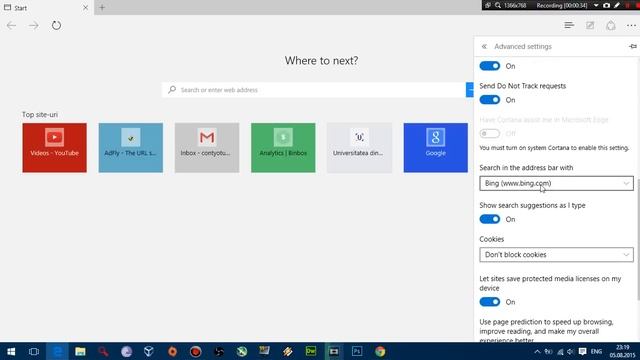
Task: Click the recorder pencil draw icon
Action: pyautogui.click(x=617, y=5)
